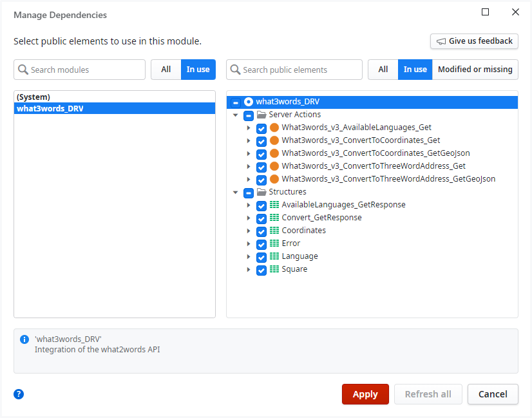Click the blue help question mark icon
The image size is (532, 418).
coord(19,394)
